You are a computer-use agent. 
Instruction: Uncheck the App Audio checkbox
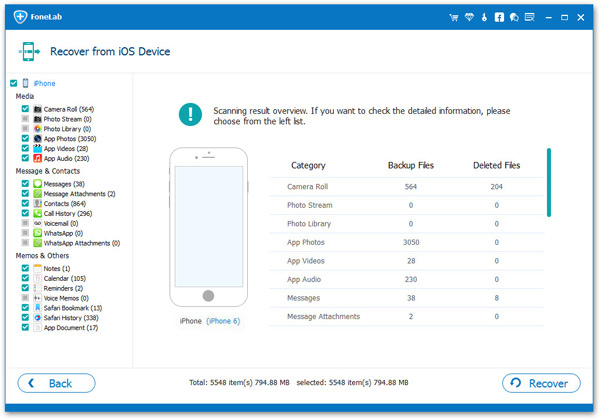(x=25, y=158)
